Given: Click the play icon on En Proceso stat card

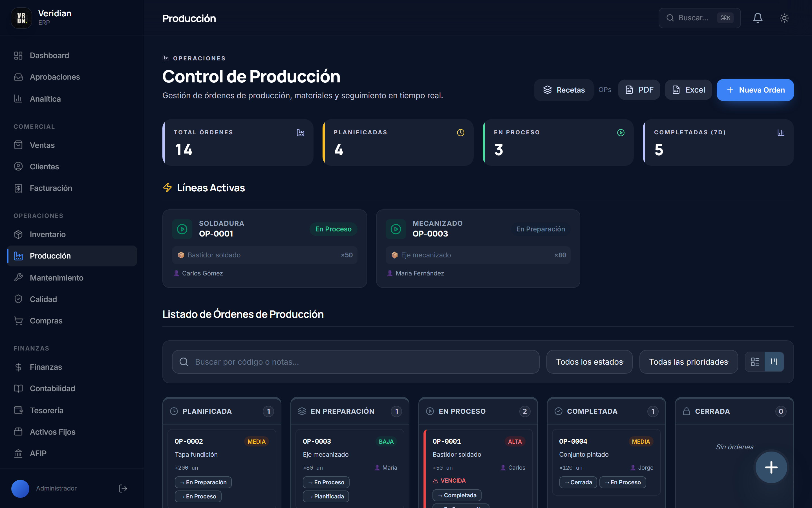Looking at the screenshot, I should point(621,133).
